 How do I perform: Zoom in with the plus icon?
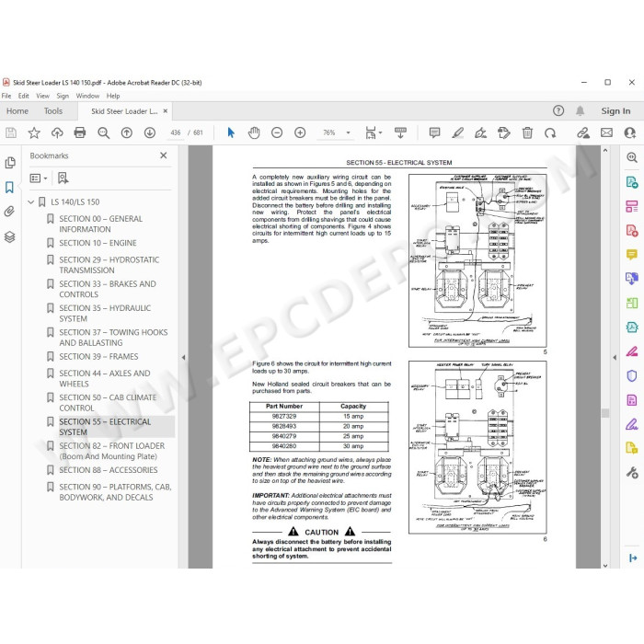(x=300, y=132)
